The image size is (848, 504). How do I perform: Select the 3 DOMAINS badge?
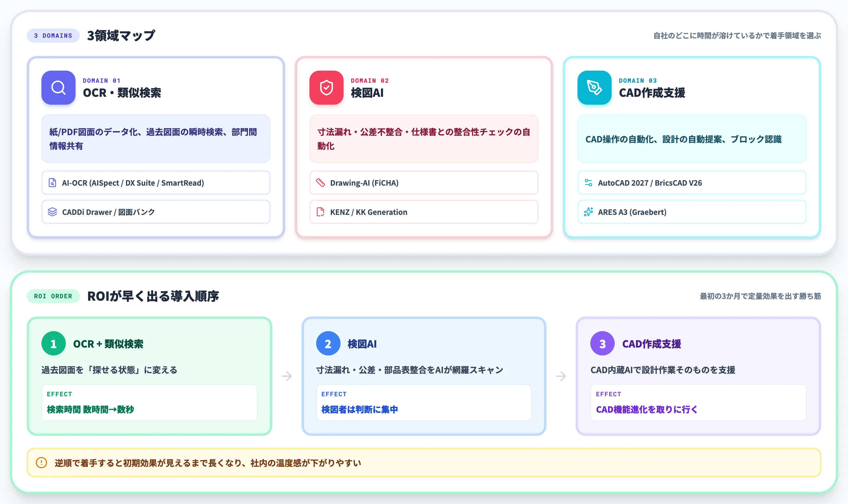pos(53,36)
